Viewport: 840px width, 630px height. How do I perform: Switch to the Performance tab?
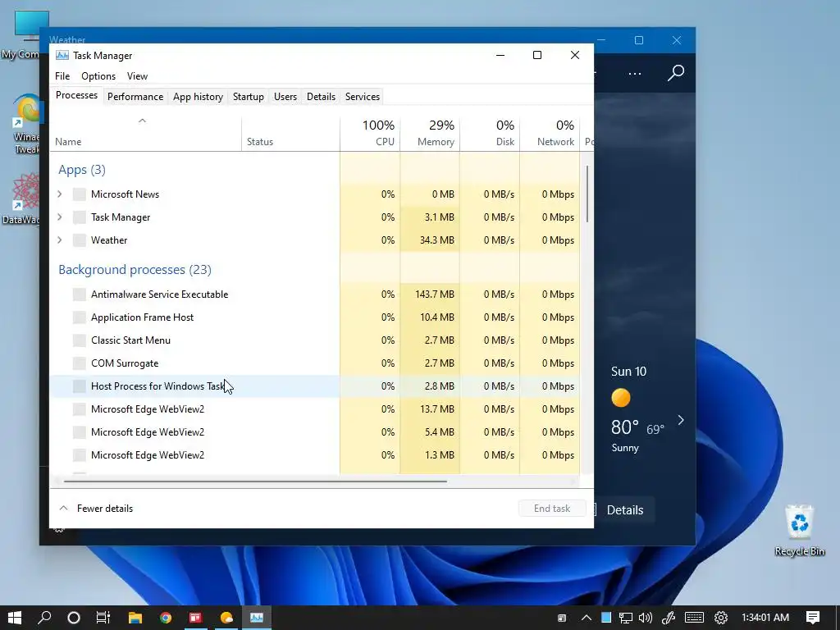135,97
